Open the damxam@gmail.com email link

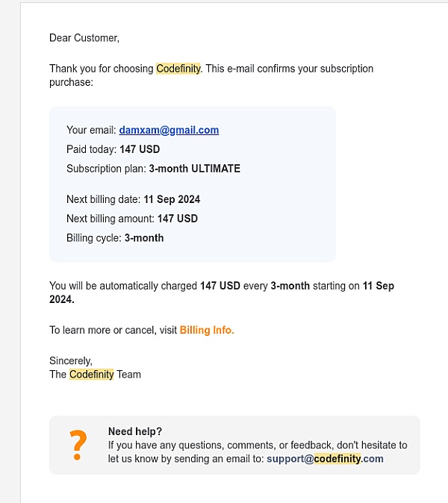tap(169, 130)
